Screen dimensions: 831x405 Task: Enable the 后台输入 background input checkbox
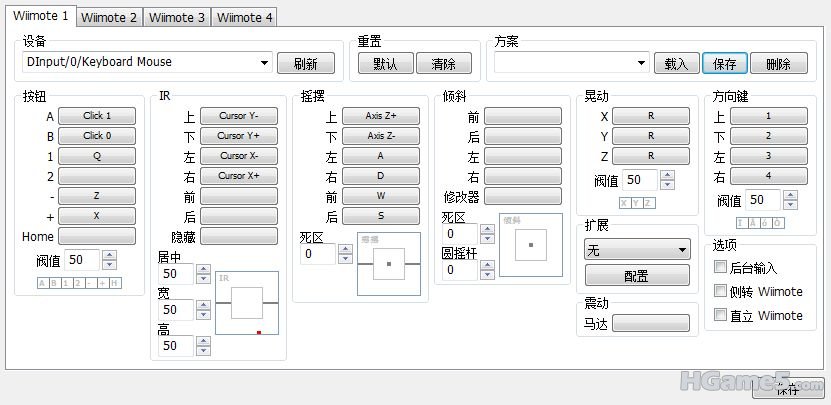click(720, 267)
